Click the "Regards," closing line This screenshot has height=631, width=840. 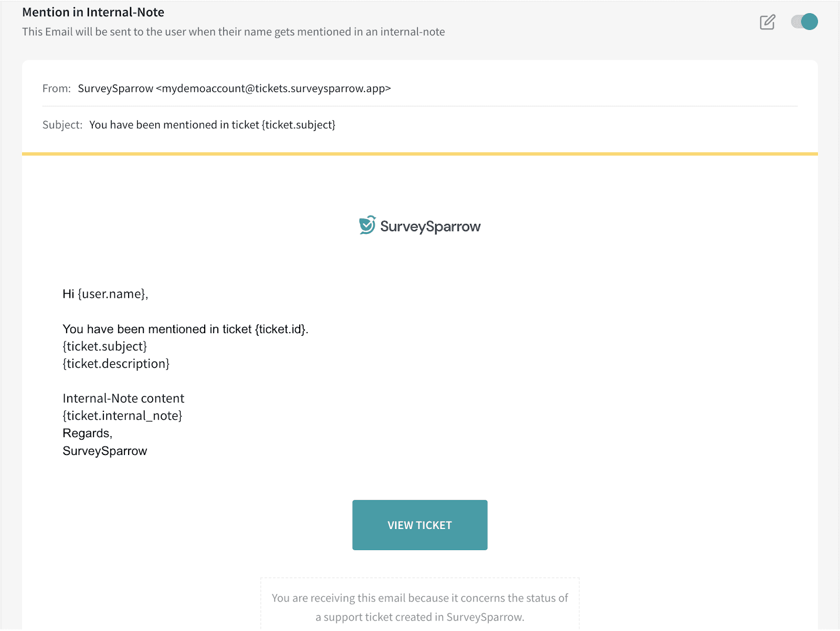tap(87, 433)
